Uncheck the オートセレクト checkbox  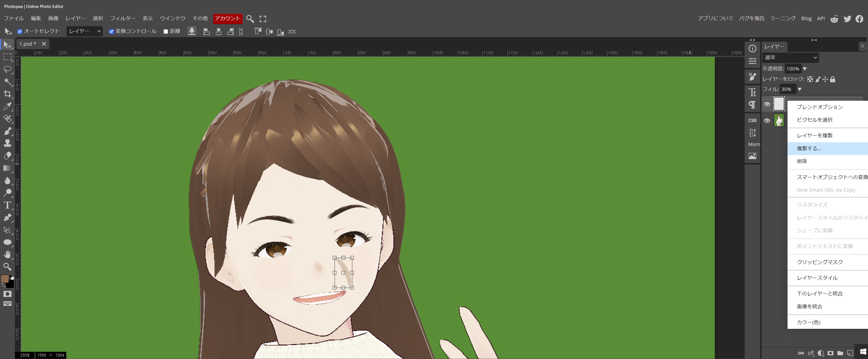click(x=20, y=31)
